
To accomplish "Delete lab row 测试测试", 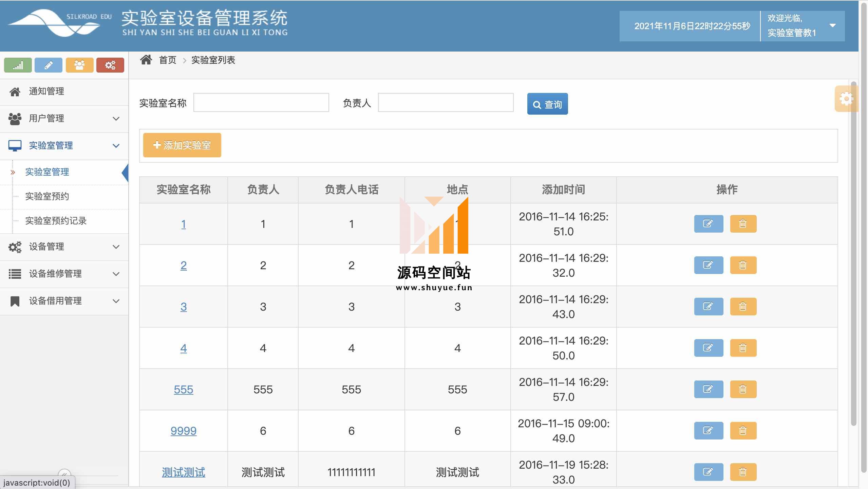I will [x=743, y=472].
